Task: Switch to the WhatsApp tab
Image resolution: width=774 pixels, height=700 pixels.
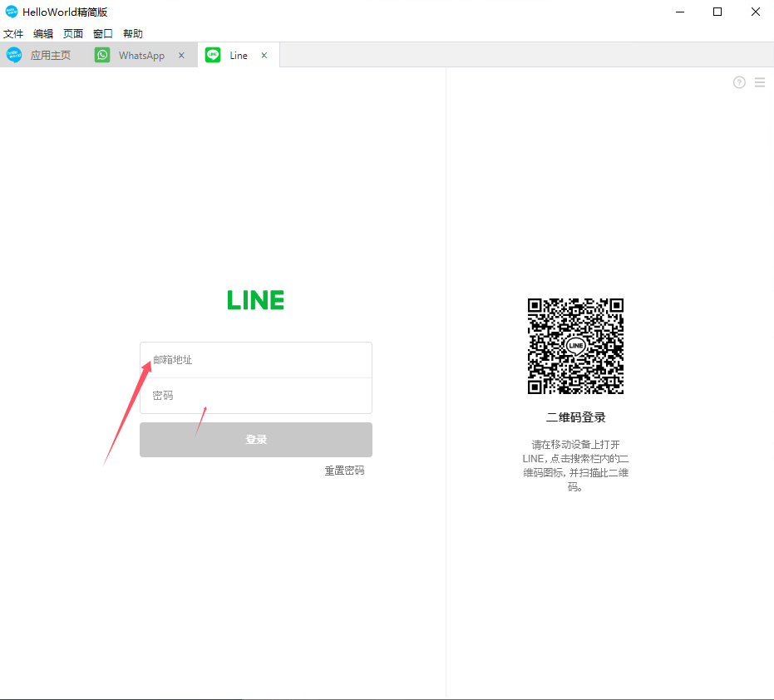Action: (x=142, y=55)
